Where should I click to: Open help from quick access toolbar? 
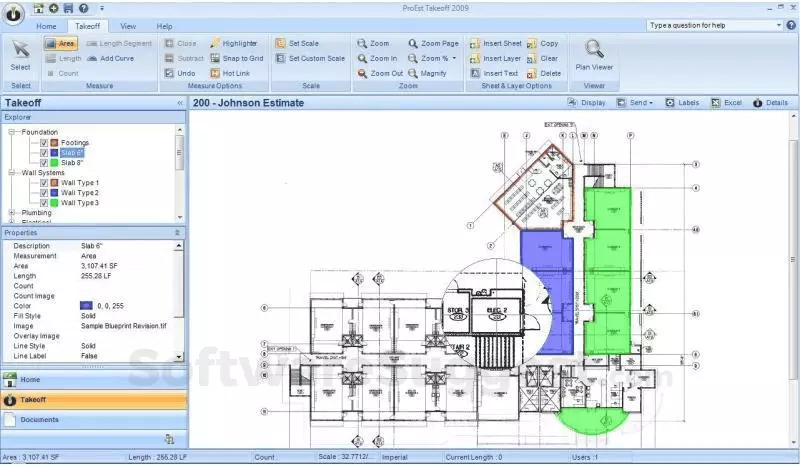click(84, 8)
